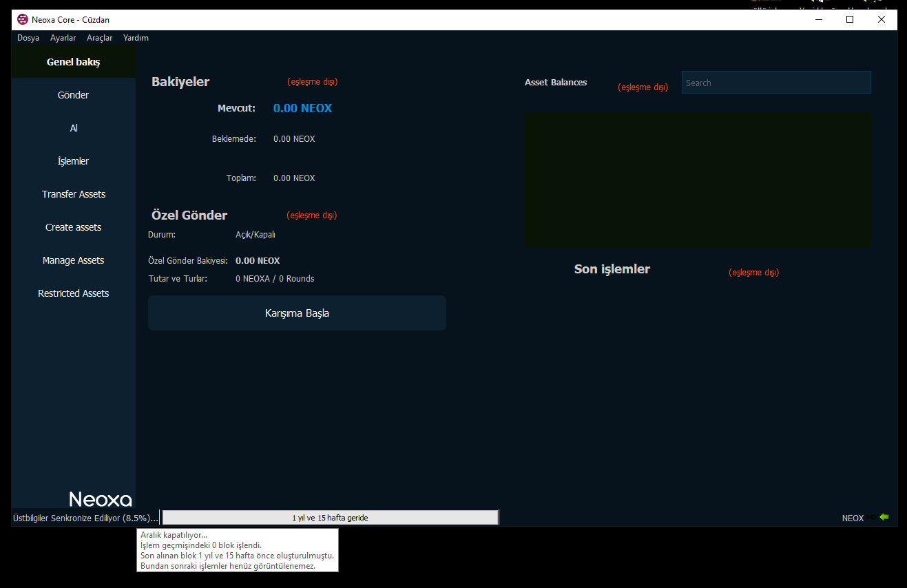
Task: Show the İşlemler transactions page
Action: click(74, 161)
